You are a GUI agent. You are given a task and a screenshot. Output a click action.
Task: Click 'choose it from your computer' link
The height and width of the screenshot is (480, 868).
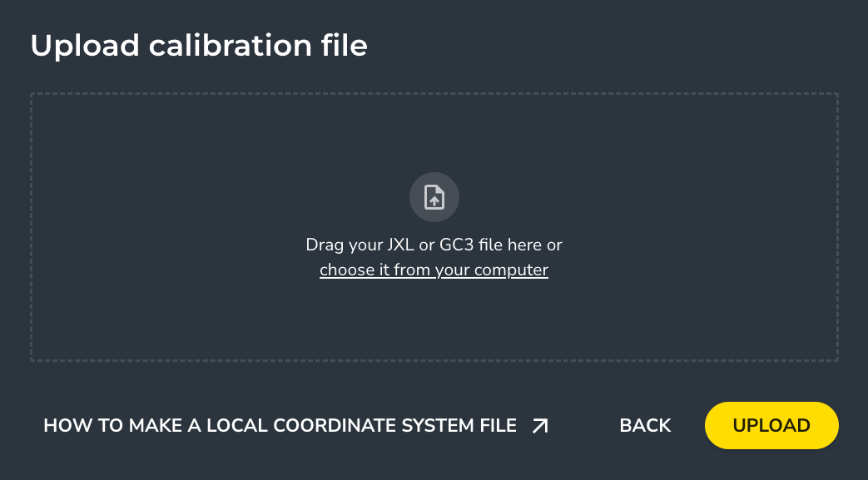pos(434,270)
